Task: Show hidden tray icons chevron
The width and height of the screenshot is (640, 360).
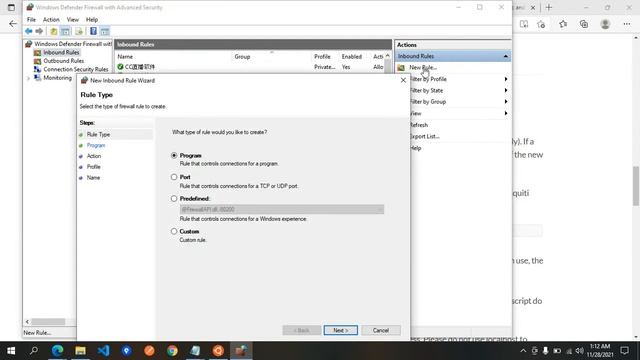Action: click(523, 351)
